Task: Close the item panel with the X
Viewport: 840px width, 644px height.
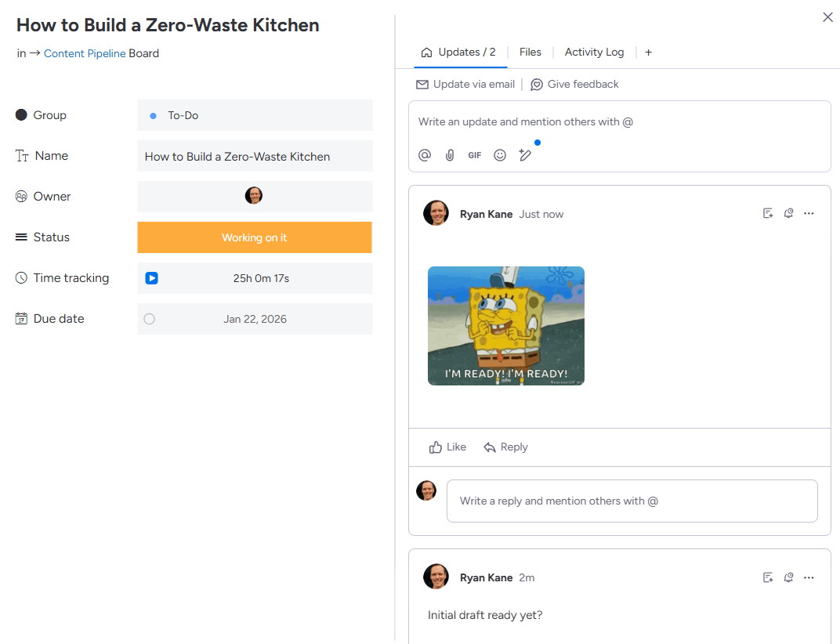Action: pos(827,18)
